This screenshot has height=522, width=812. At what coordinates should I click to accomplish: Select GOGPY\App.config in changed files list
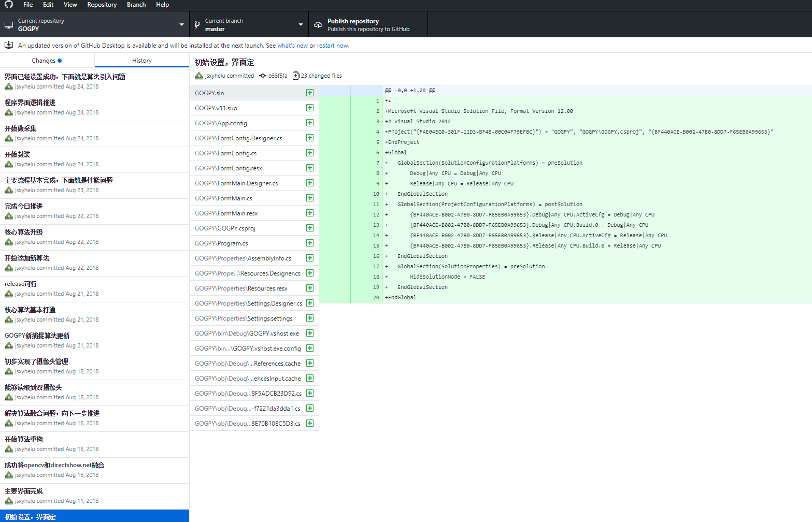(221, 123)
